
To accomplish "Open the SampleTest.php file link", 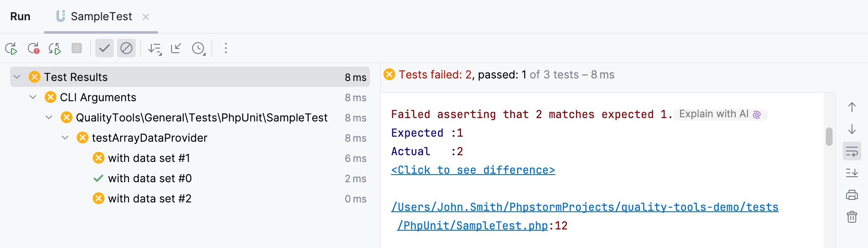I will pos(472,225).
